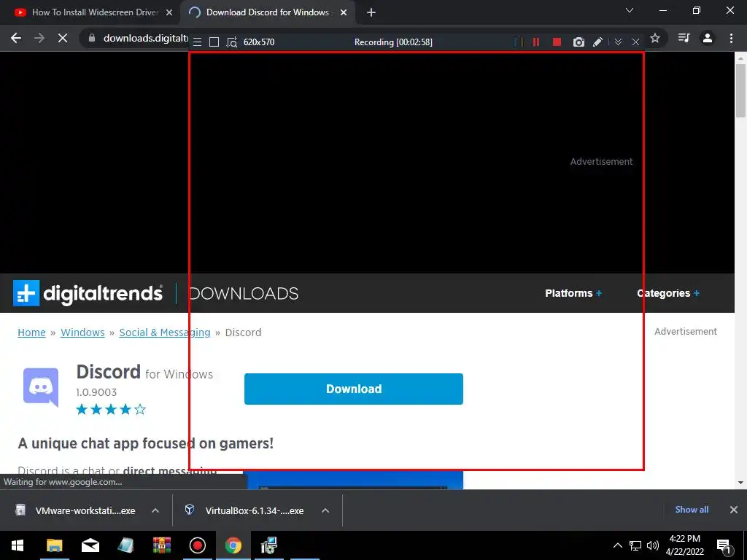The height and width of the screenshot is (560, 747).
Task: Expand the VirtualBox download options chevron
Action: click(x=325, y=510)
